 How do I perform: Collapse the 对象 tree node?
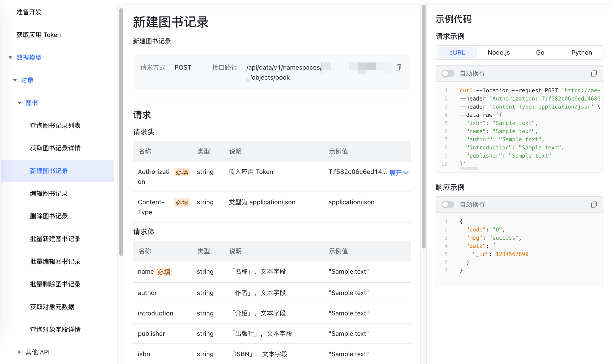tap(15, 80)
